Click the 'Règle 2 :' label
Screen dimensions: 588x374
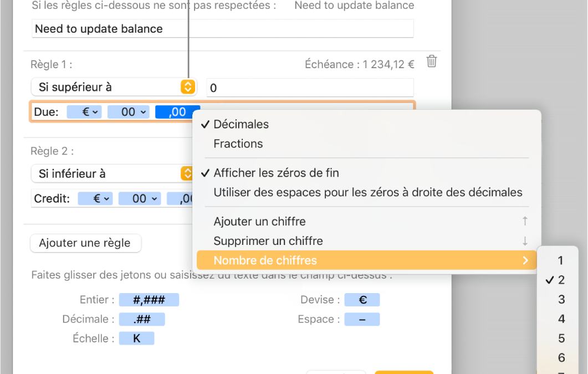(x=52, y=151)
